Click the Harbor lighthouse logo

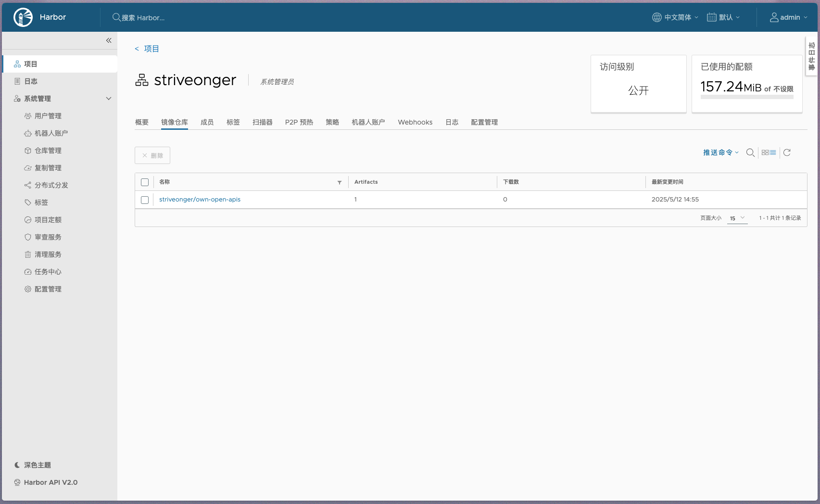click(x=23, y=17)
